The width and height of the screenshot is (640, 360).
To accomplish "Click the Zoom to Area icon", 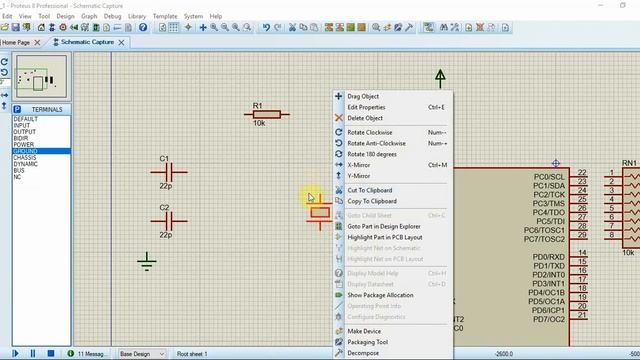I will tap(247, 27).
